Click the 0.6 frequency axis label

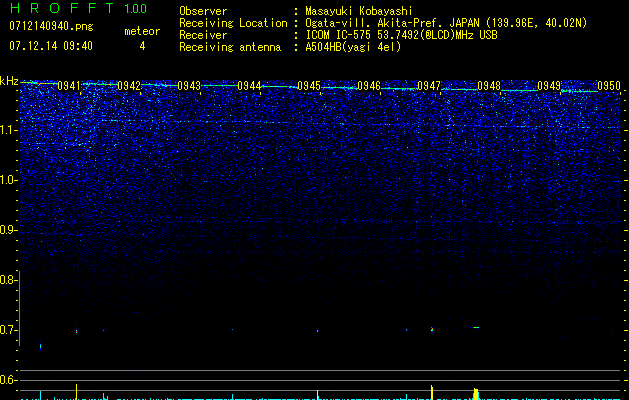(9, 380)
